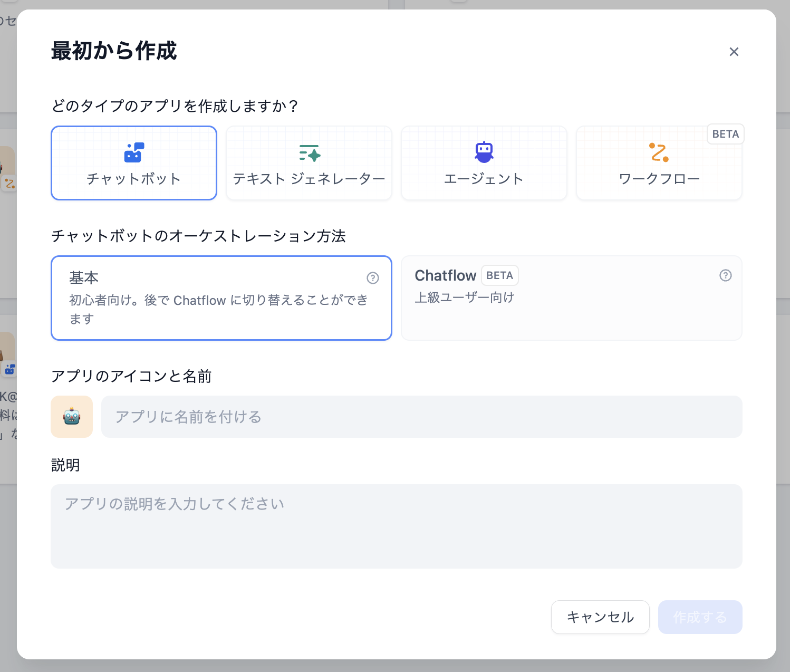Focus the アプリの説明を入力してください description box
This screenshot has width=790, height=672.
tap(397, 526)
